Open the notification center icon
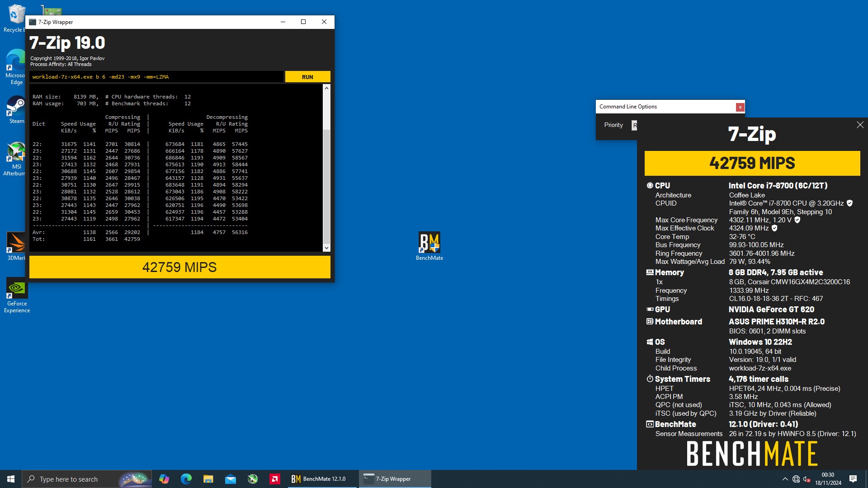Image resolution: width=868 pixels, height=488 pixels. (x=853, y=479)
